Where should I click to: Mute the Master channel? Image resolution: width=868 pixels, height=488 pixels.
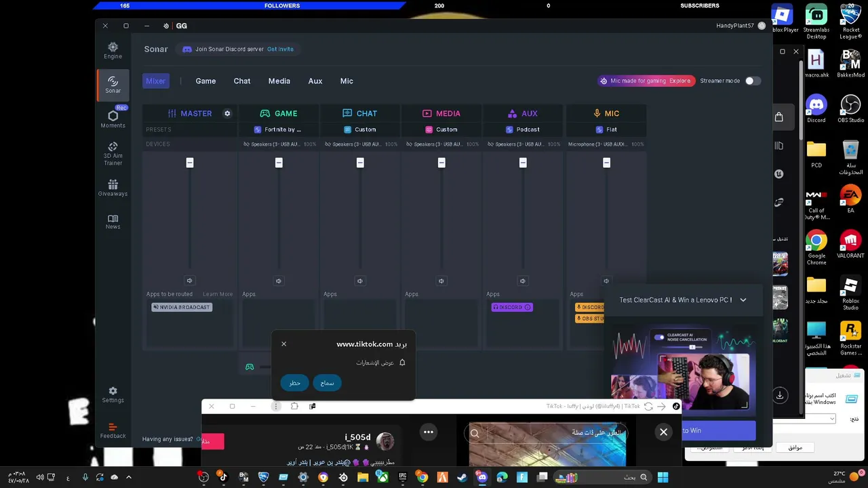pos(189,281)
